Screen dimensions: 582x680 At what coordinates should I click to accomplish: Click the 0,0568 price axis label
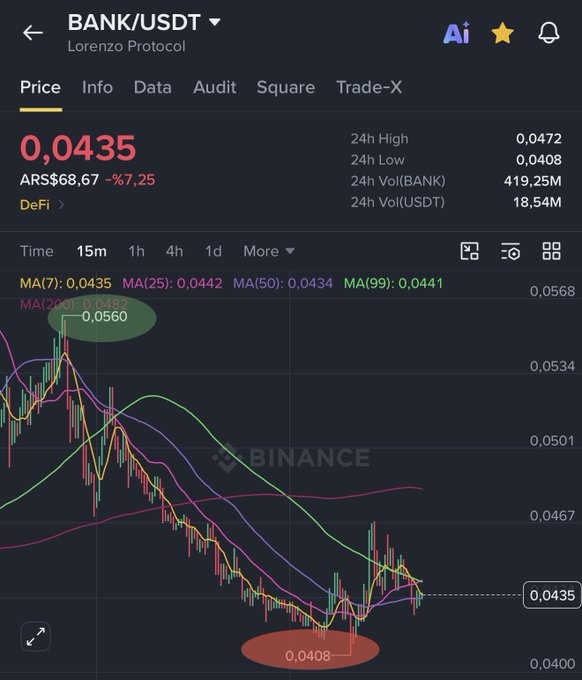pos(552,291)
